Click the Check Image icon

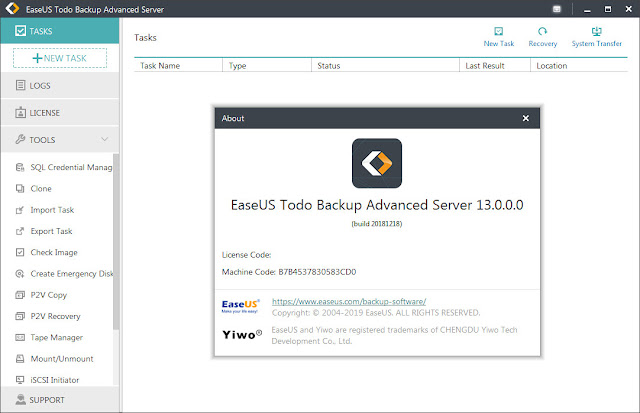[x=20, y=252]
